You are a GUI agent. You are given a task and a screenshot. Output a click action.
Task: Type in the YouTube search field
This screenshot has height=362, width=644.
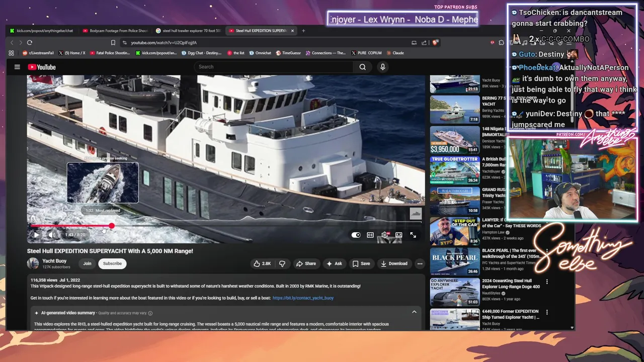(275, 67)
